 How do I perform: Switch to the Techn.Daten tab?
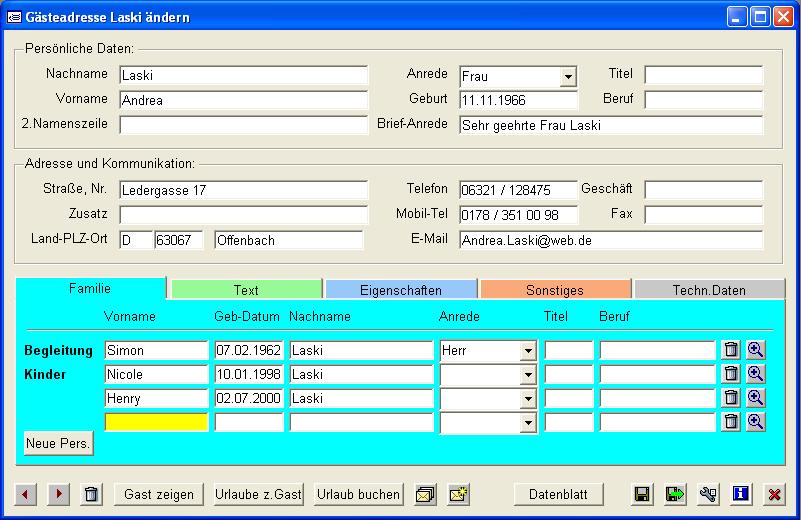pyautogui.click(x=710, y=290)
